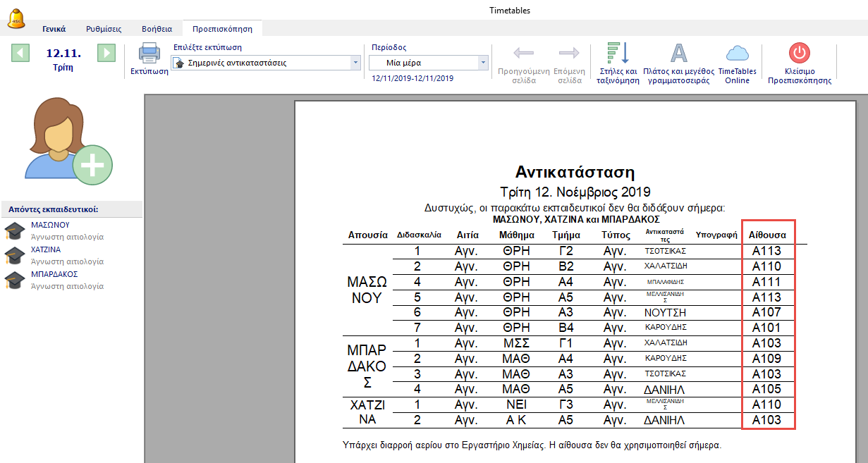The width and height of the screenshot is (868, 463).
Task: Click Τρίτη 12. Νοέμβριος 2019 heading
Action: [575, 192]
